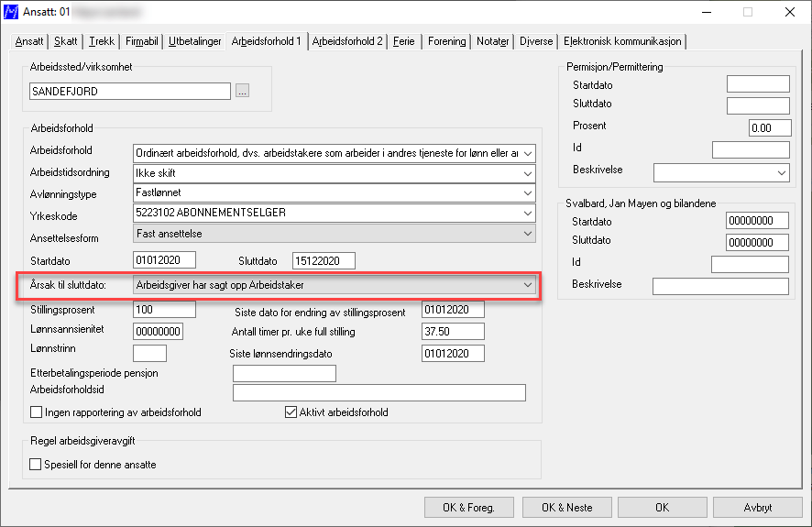812x527 pixels.
Task: Click Svalbard Beskrivelse text field
Action: click(720, 286)
